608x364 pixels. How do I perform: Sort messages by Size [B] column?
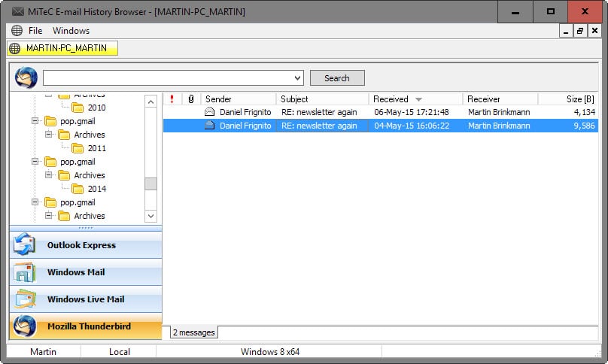[x=568, y=99]
